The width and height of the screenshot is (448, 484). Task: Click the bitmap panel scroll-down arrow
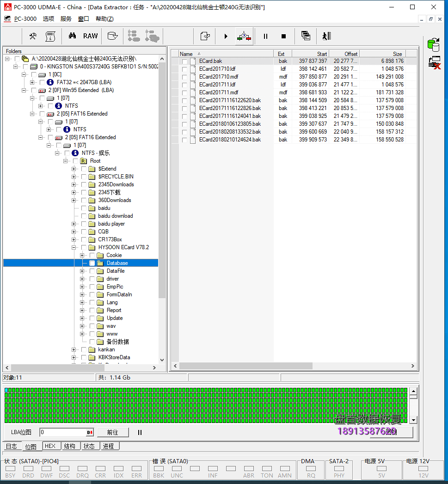(413, 420)
